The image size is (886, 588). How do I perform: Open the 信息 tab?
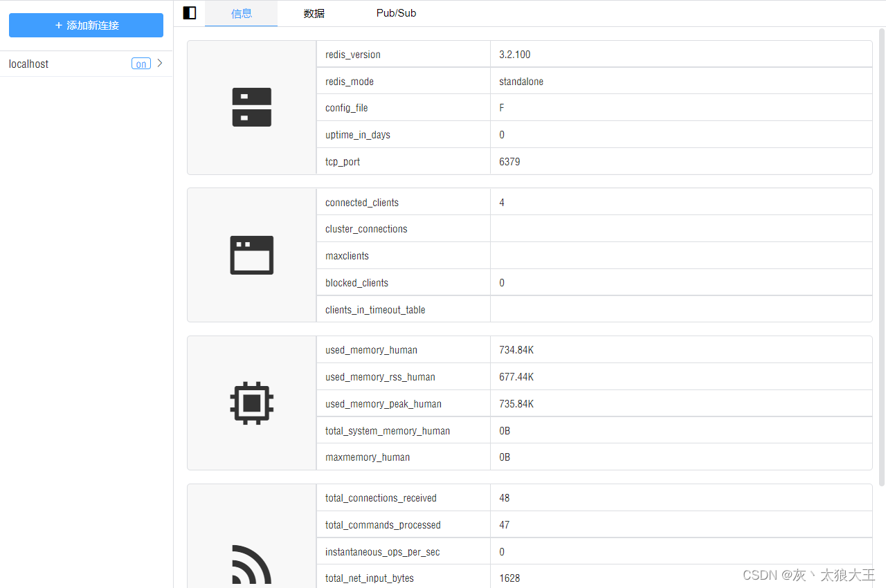tap(242, 13)
